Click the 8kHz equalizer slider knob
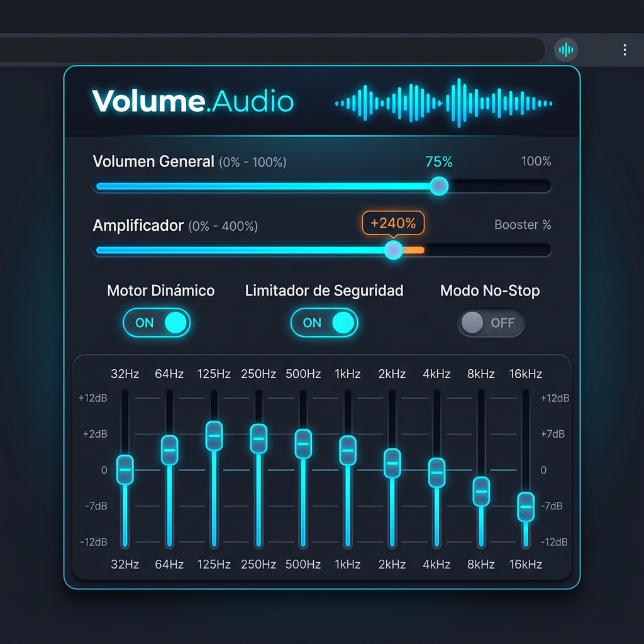 point(481,492)
